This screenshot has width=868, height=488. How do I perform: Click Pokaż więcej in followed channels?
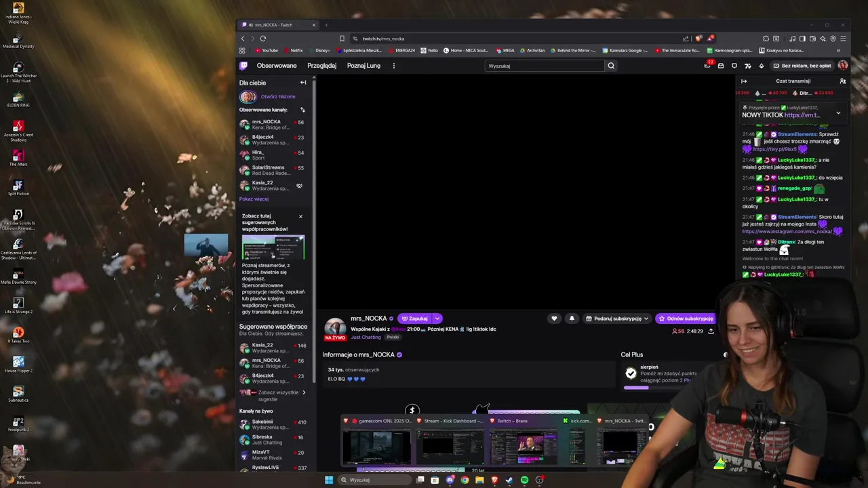pyautogui.click(x=254, y=199)
